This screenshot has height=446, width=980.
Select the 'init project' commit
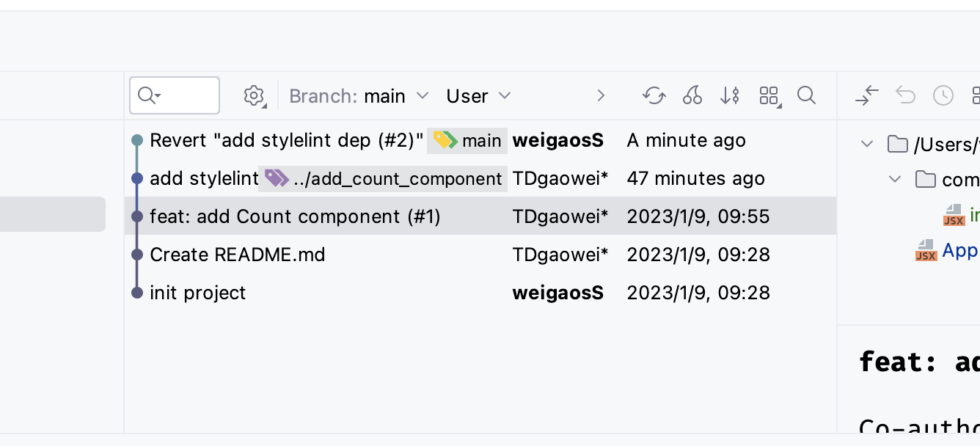198,293
